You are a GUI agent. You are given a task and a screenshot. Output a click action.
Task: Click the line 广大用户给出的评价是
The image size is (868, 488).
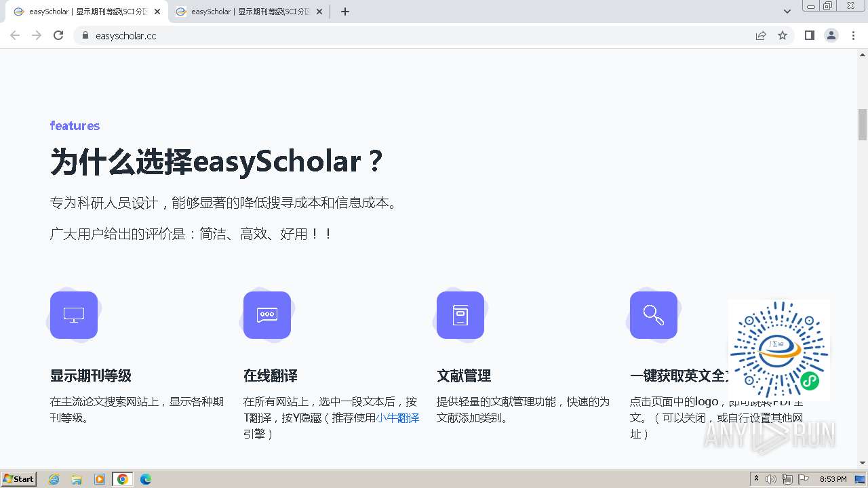point(192,234)
